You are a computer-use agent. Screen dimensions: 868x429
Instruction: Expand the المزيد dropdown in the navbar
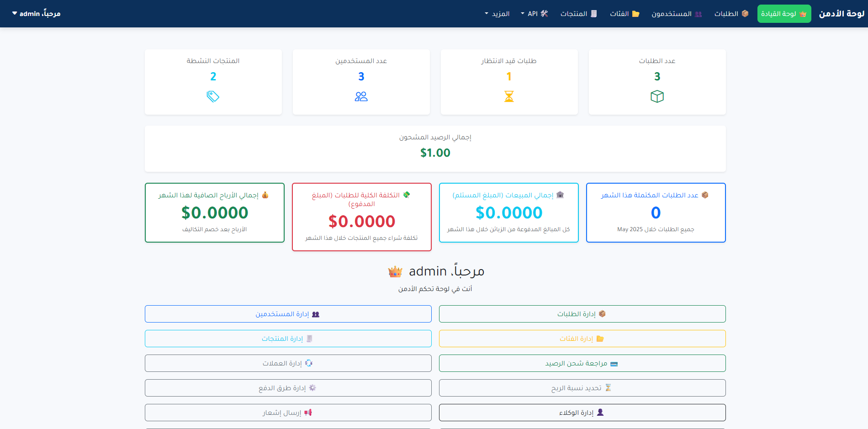(498, 14)
